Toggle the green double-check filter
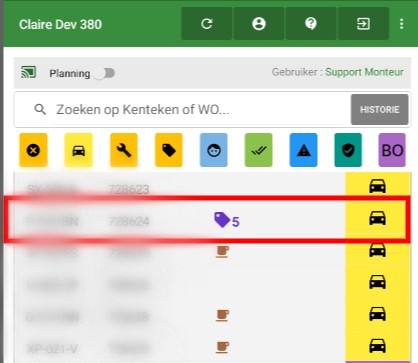The height and width of the screenshot is (363, 418). (x=259, y=150)
